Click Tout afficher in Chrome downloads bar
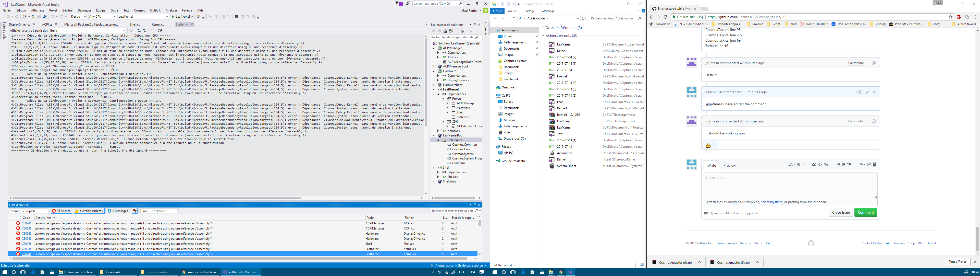 958,261
